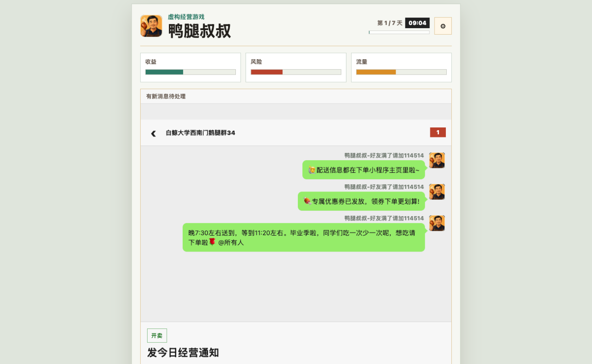This screenshot has height=364, width=592.
Task: Click avatar beside 配送信息 message
Action: [x=437, y=160]
